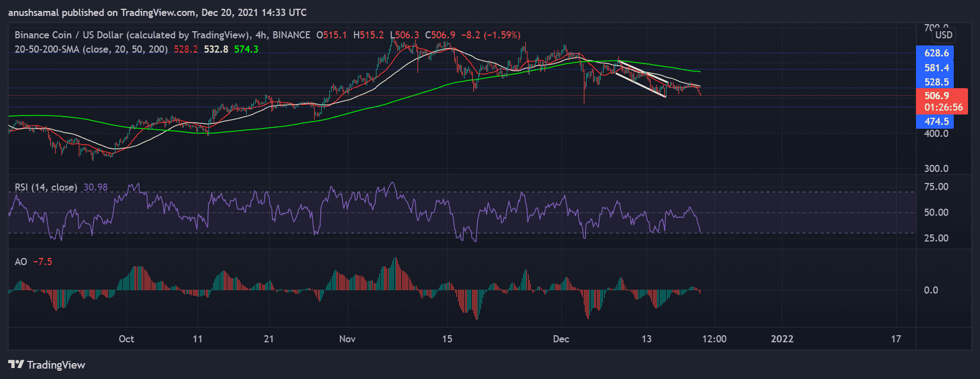Click the Binance Coin / US Dollar title
The width and height of the screenshot is (980, 379).
131,35
